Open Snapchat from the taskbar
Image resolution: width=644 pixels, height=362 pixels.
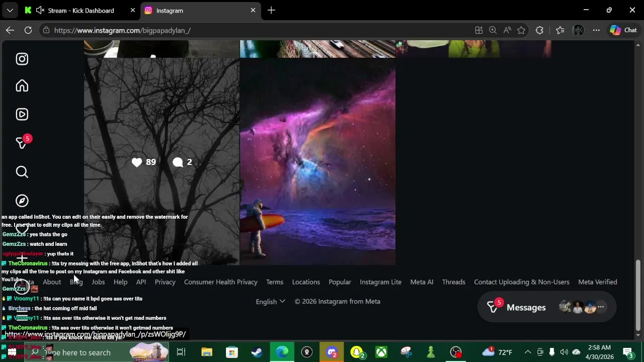357,352
